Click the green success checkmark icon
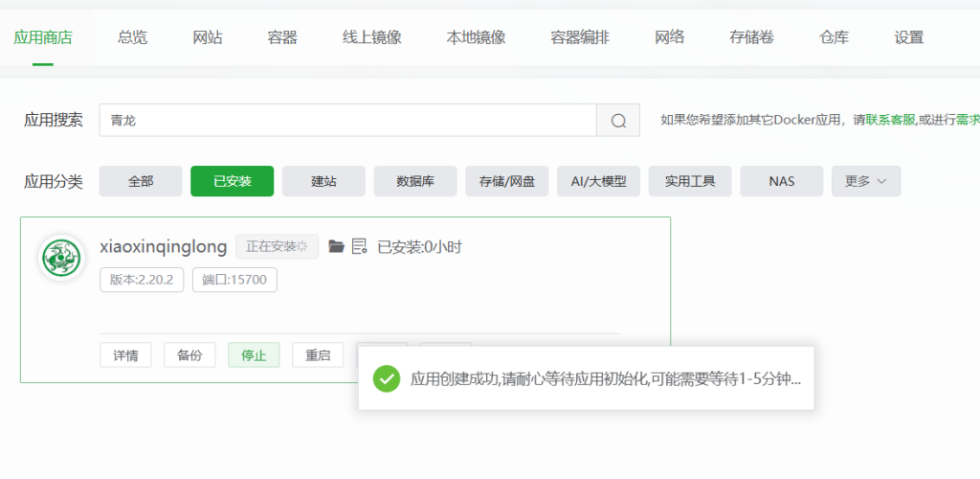 coord(386,377)
